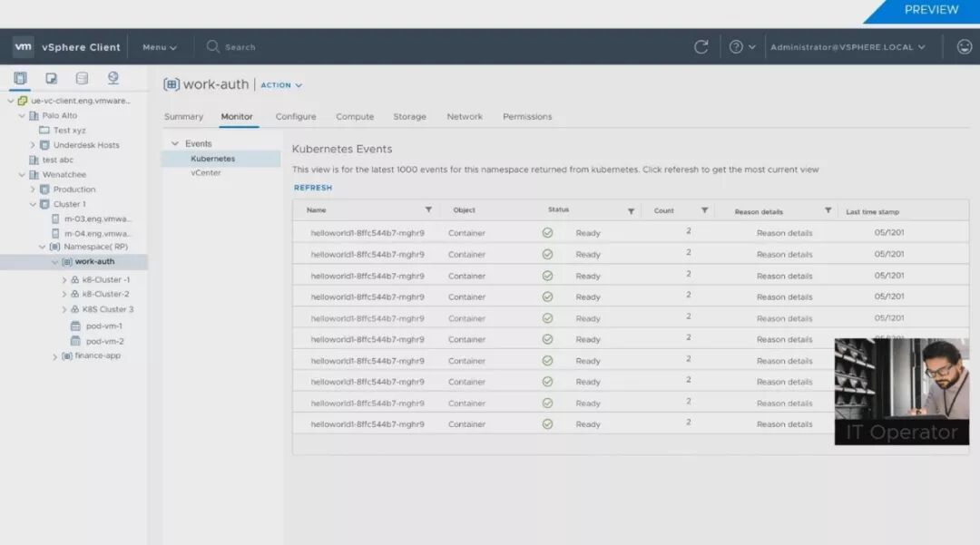This screenshot has width=980, height=545.
Task: Switch to the Storage tab
Action: [409, 117]
